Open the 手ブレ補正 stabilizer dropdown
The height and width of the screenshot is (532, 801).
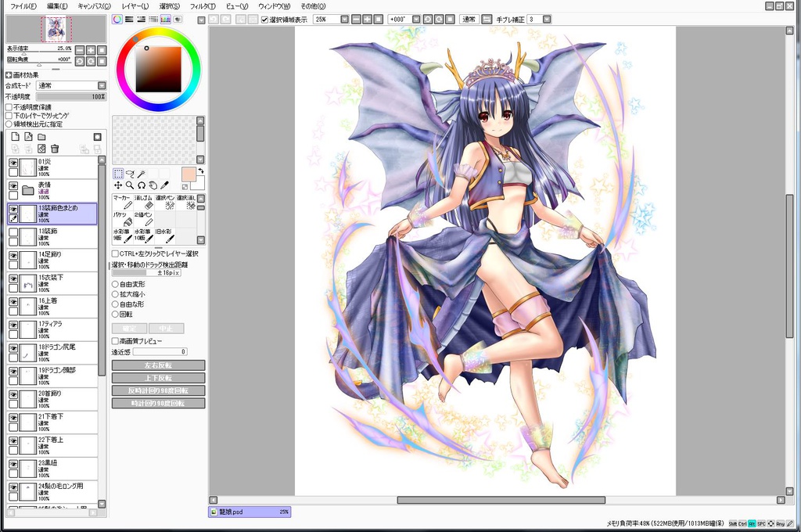tap(547, 20)
